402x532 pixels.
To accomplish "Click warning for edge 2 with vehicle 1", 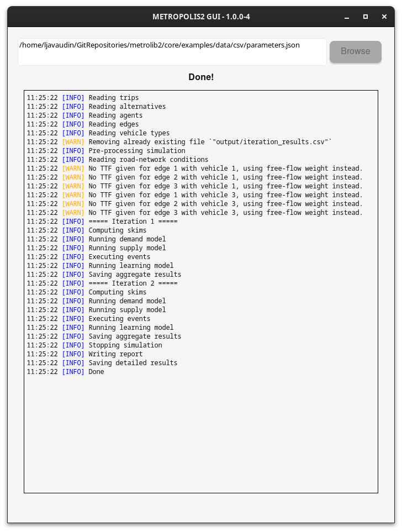I will [x=195, y=177].
